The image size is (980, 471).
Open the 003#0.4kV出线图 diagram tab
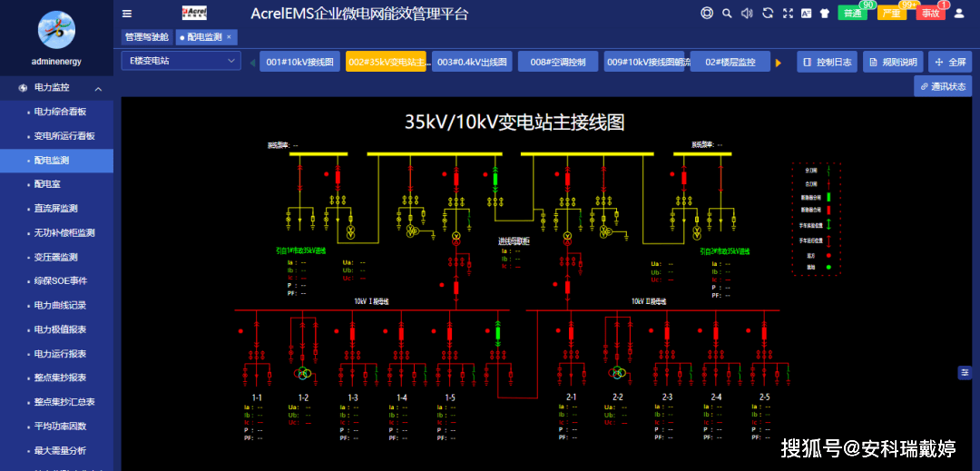[x=472, y=62]
